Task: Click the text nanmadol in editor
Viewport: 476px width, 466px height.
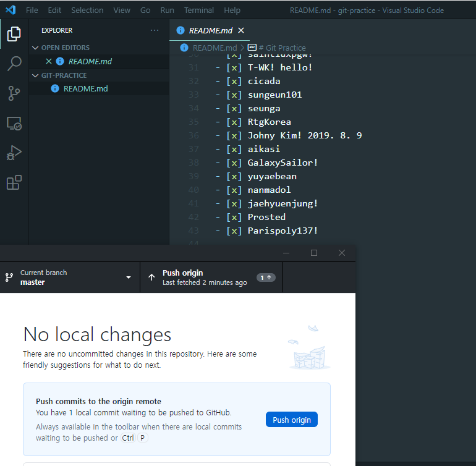Action: click(x=270, y=190)
